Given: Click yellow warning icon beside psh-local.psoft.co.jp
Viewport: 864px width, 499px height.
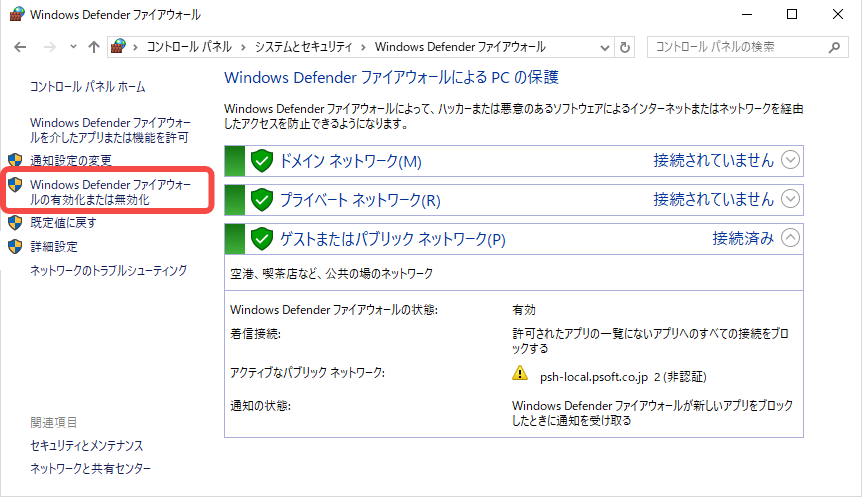Looking at the screenshot, I should coord(520,373).
